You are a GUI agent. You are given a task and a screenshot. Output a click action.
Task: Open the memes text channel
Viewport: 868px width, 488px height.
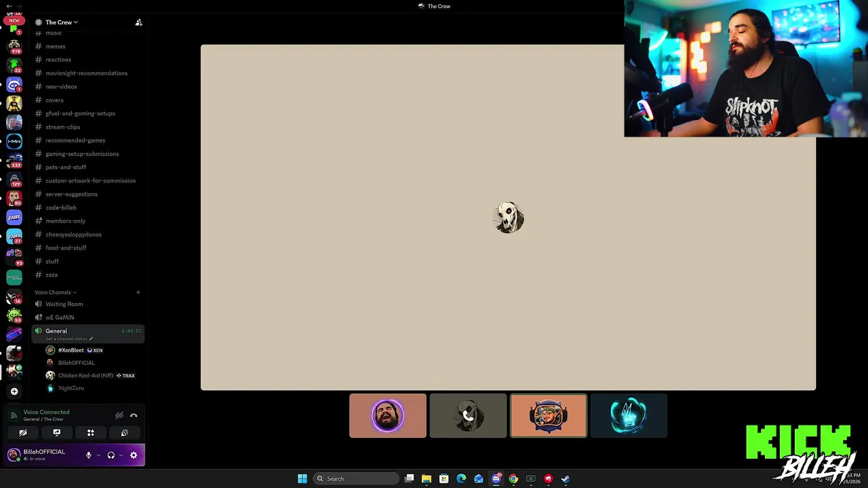pos(88,46)
